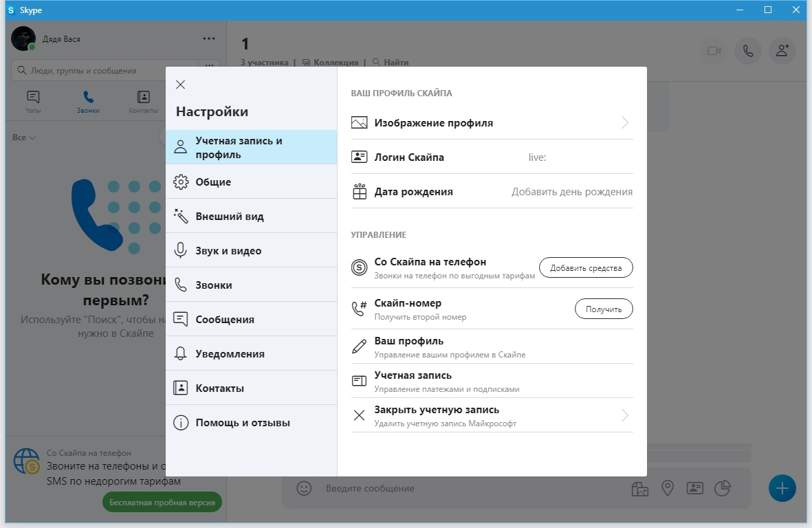Select the 'Логин Скайпа' row
This screenshot has height=528, width=812.
[x=492, y=157]
